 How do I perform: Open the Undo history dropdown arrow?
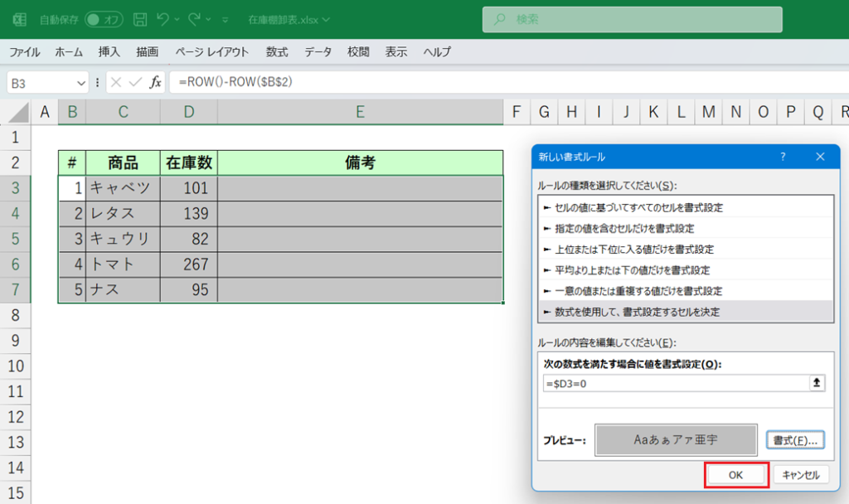coord(177,20)
